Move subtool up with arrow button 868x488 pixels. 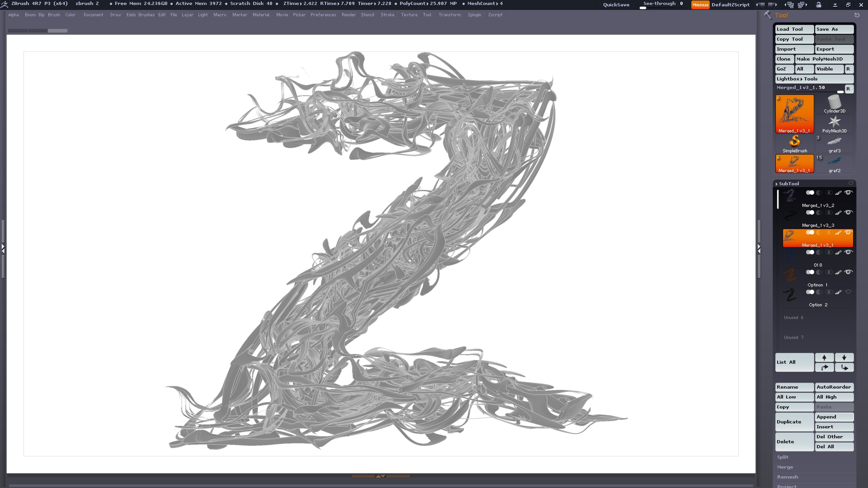(x=824, y=357)
